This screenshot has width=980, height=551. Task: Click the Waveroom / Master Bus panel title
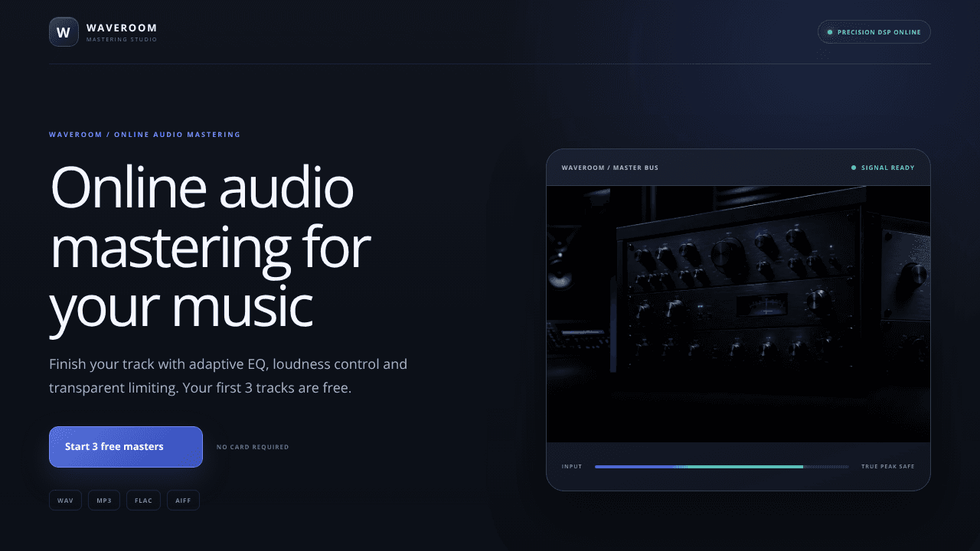[x=610, y=168]
